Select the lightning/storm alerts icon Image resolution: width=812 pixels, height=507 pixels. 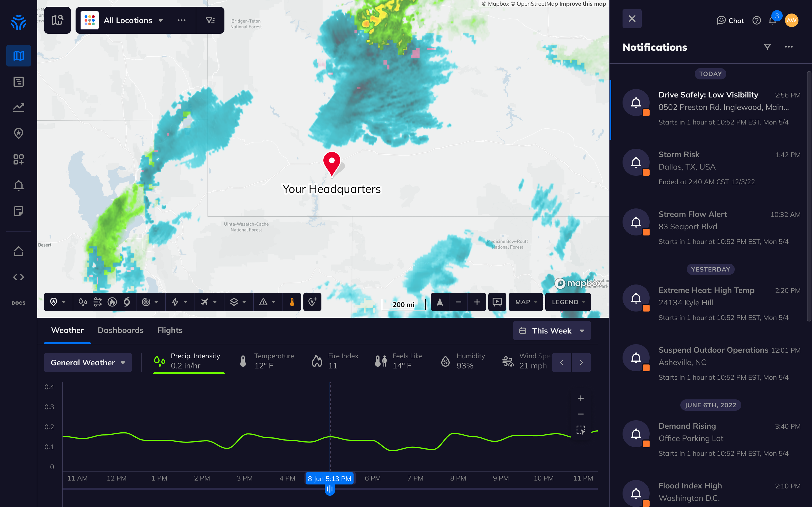pyautogui.click(x=175, y=302)
